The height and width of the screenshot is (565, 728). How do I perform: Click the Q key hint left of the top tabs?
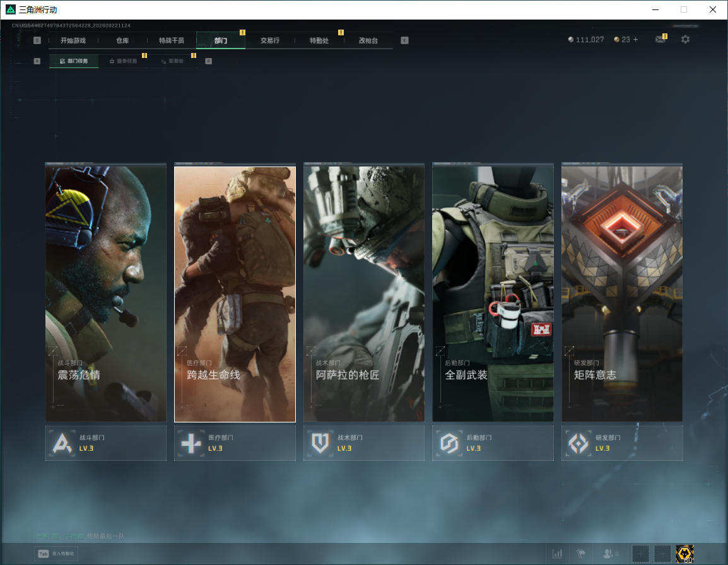coord(37,40)
